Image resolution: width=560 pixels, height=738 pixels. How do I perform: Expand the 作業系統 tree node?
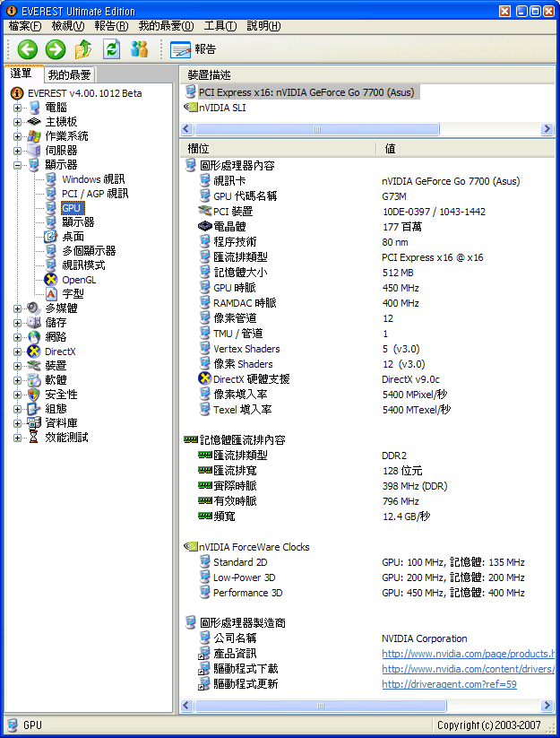pos(17,136)
